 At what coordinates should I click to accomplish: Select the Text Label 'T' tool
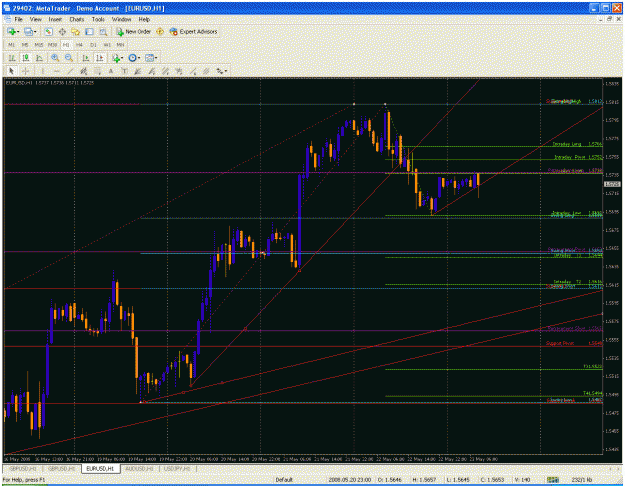124,71
